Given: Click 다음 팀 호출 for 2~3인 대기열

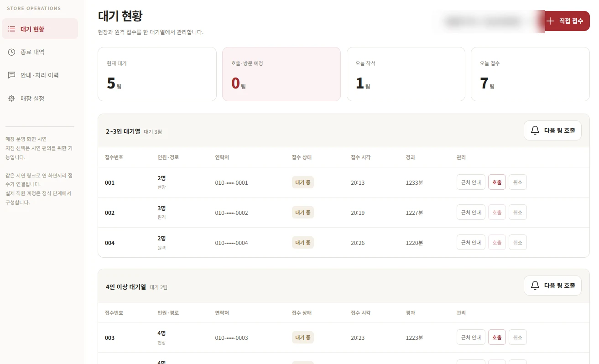Looking at the screenshot, I should tap(552, 130).
